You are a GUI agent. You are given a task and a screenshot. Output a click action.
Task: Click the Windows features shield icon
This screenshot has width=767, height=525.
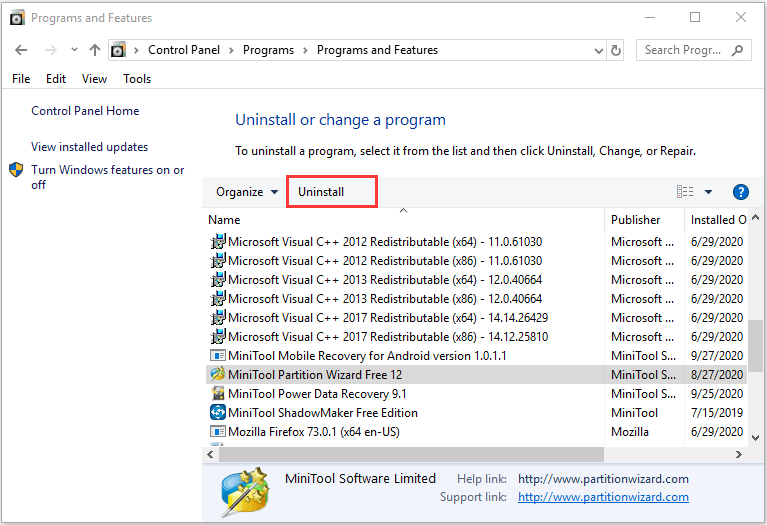[x=16, y=170]
